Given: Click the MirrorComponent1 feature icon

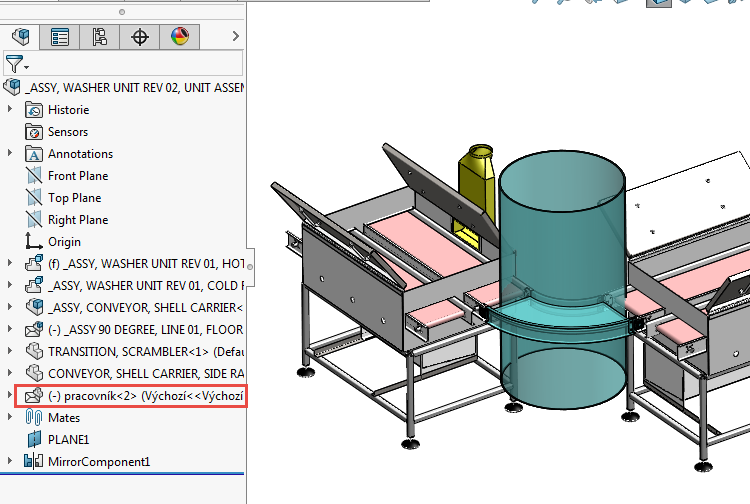Looking at the screenshot, I should 34,461.
